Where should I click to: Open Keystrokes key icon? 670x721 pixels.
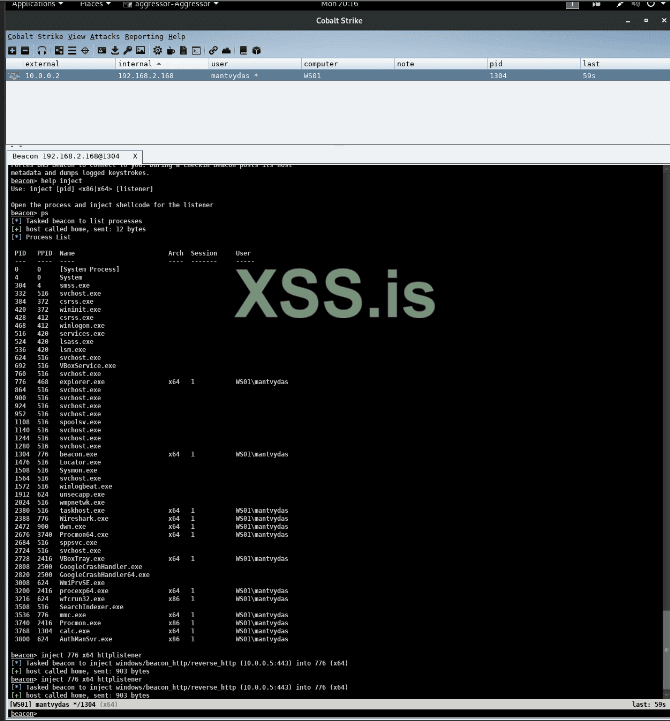coord(127,51)
